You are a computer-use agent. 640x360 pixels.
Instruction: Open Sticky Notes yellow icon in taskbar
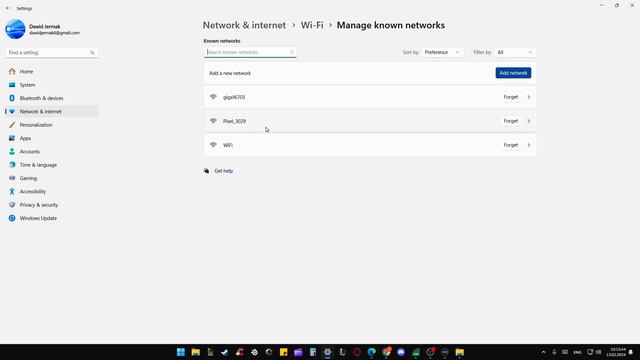[284, 352]
